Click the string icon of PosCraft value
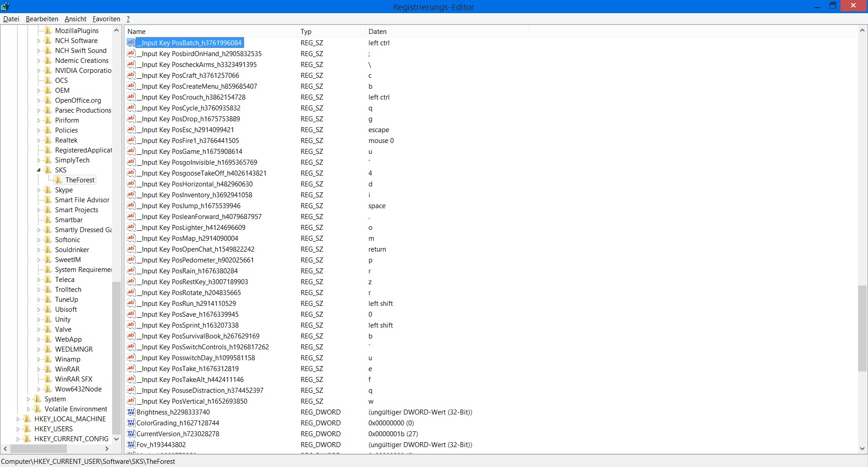The image size is (868, 467). coord(131,76)
